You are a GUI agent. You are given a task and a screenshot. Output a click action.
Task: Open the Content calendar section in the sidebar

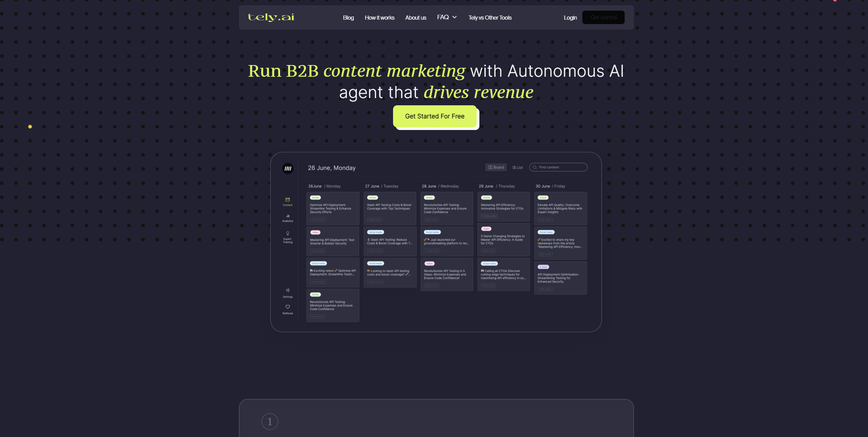point(287,201)
